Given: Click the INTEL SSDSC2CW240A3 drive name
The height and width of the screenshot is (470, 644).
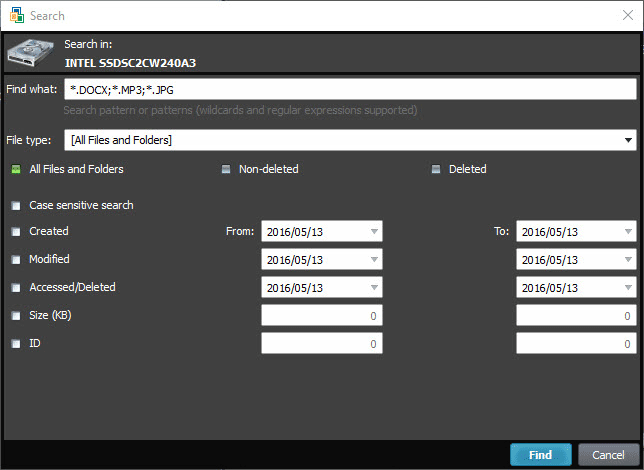Looking at the screenshot, I should tap(130, 63).
